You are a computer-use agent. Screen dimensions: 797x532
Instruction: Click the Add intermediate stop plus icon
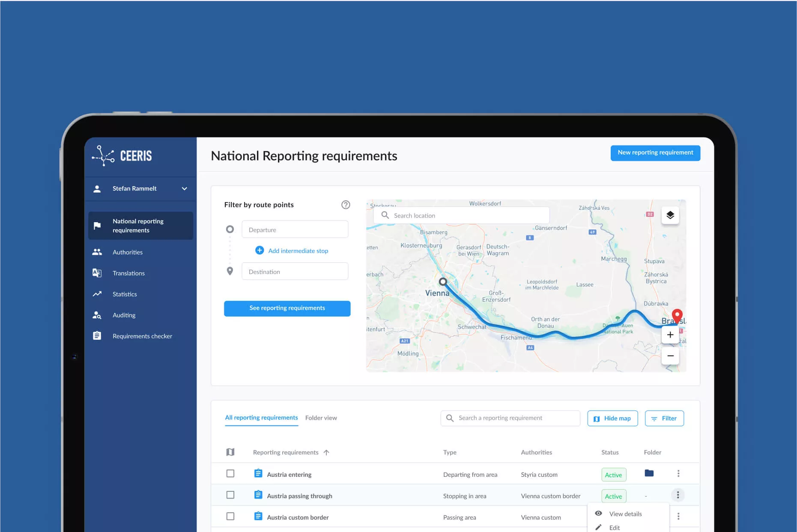tap(260, 250)
